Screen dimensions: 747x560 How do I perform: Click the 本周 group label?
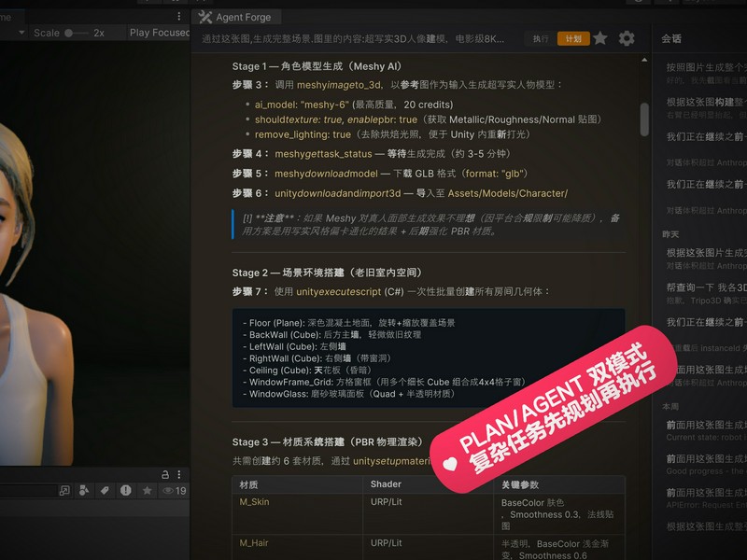point(670,406)
